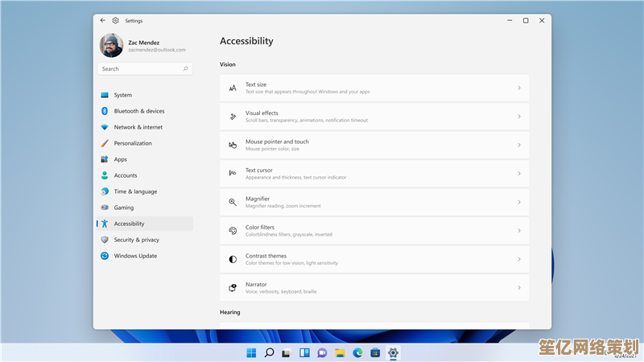This screenshot has height=362, width=644.
Task: Click the Color filters palette icon
Action: pos(233,231)
